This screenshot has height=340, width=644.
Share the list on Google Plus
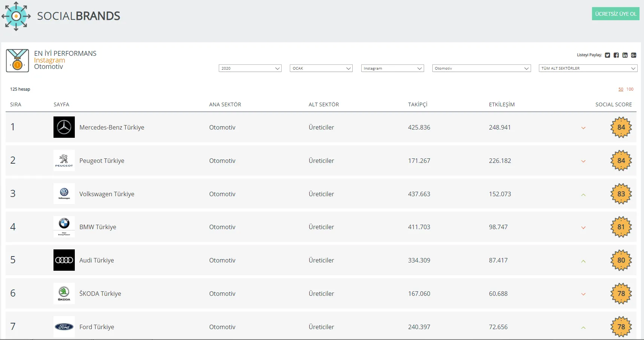point(634,55)
